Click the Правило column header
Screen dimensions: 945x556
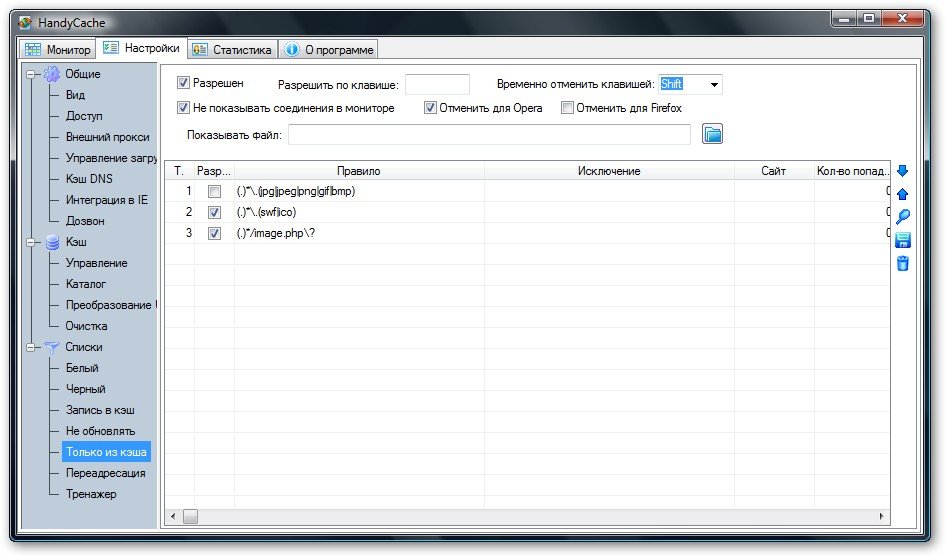click(x=358, y=172)
